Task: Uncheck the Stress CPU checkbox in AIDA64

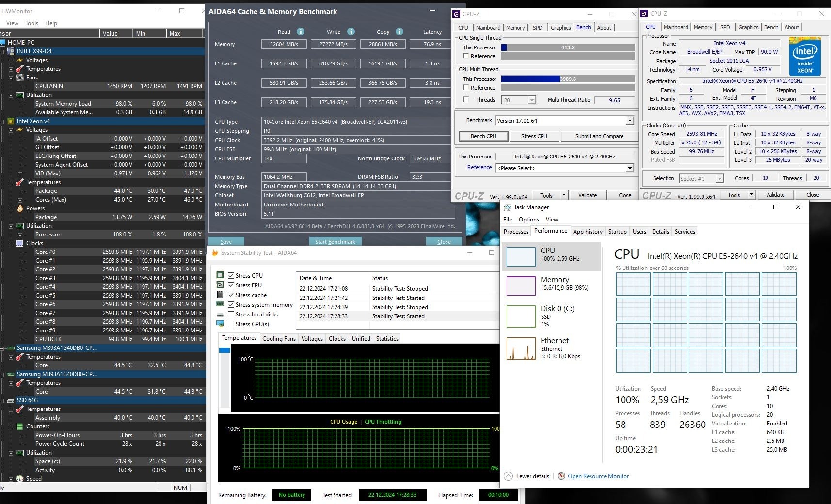Action: click(x=231, y=276)
